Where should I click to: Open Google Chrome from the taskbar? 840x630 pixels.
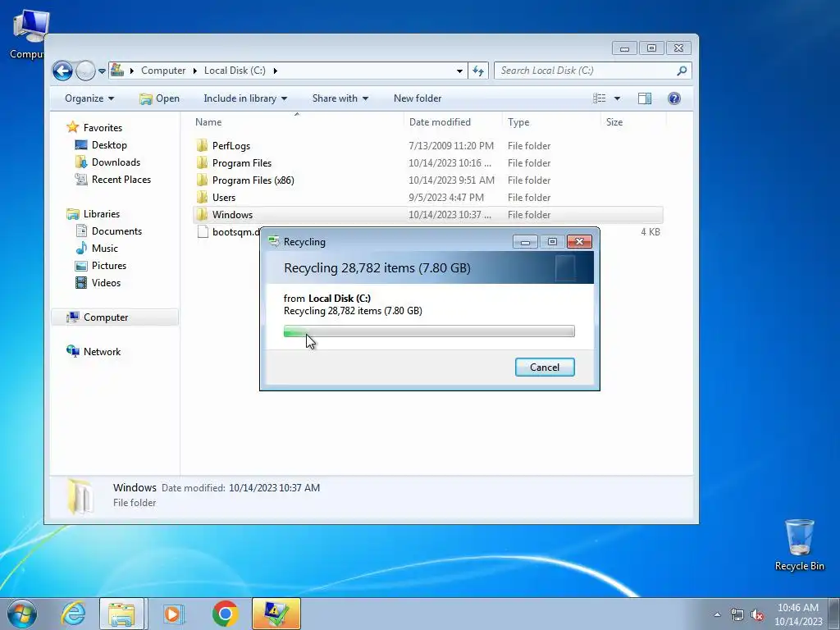pos(225,614)
